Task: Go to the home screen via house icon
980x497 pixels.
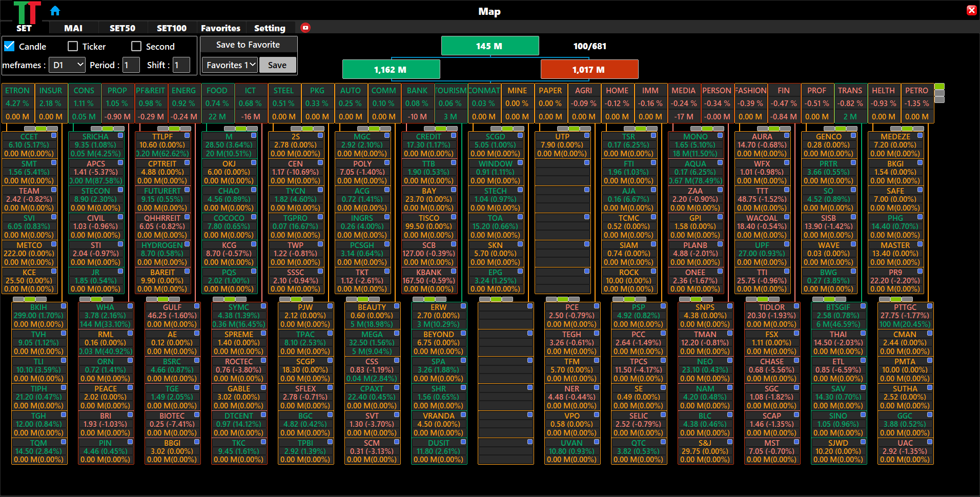Action: pyautogui.click(x=55, y=10)
